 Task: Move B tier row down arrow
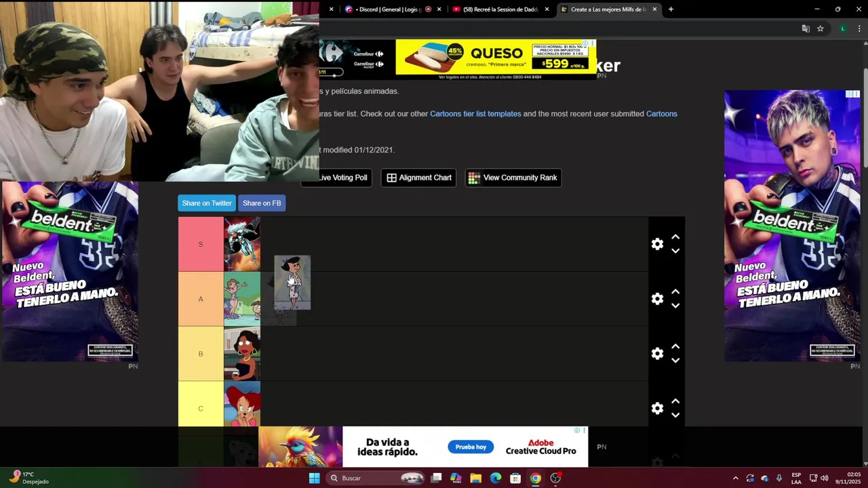tap(675, 361)
